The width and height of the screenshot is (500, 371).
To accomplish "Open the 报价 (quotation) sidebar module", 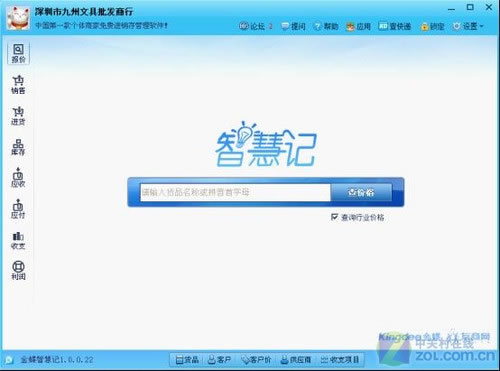I will click(18, 53).
